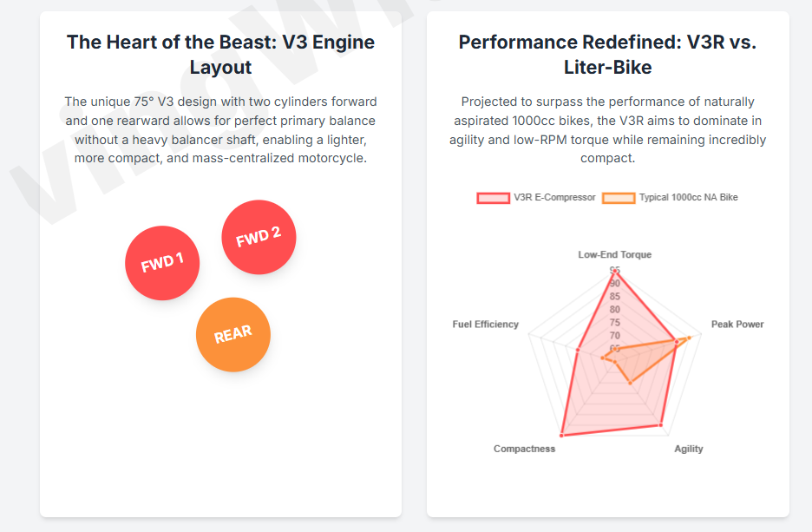Click the Compactness axis label

pos(524,449)
